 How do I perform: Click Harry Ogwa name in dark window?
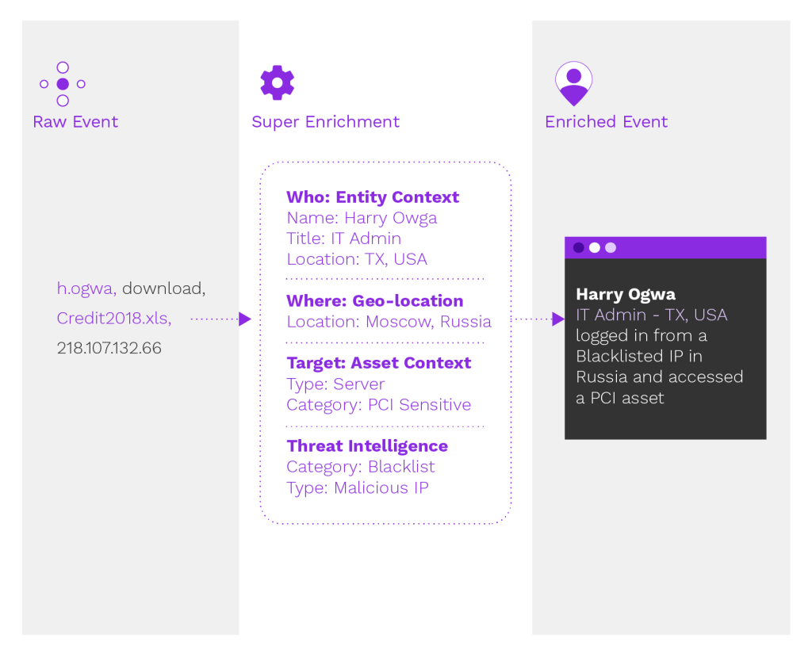(626, 294)
